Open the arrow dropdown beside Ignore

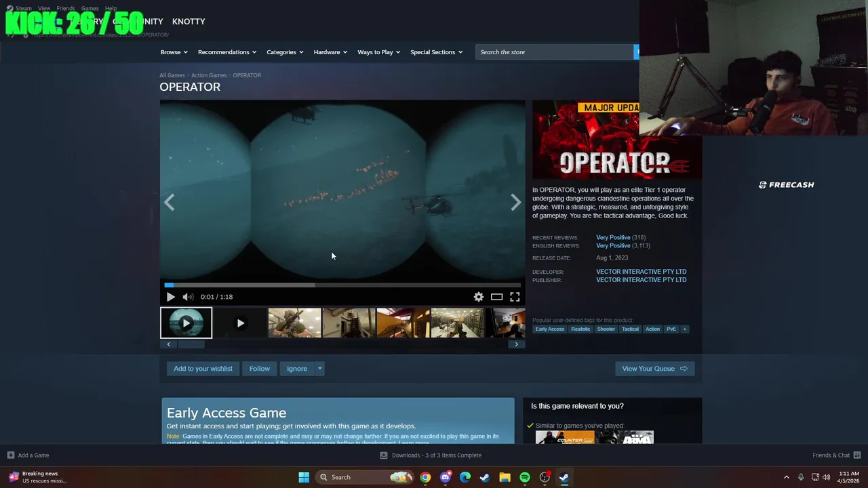319,369
